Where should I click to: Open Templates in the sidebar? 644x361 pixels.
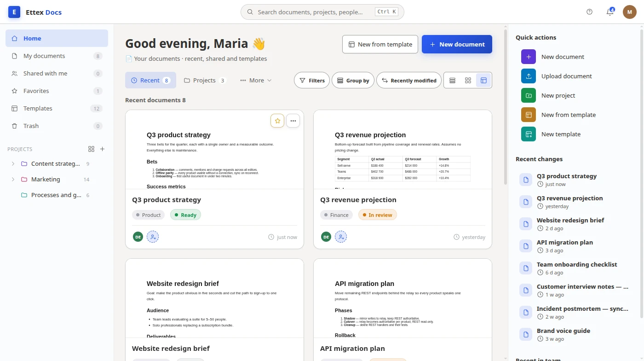pos(57,108)
